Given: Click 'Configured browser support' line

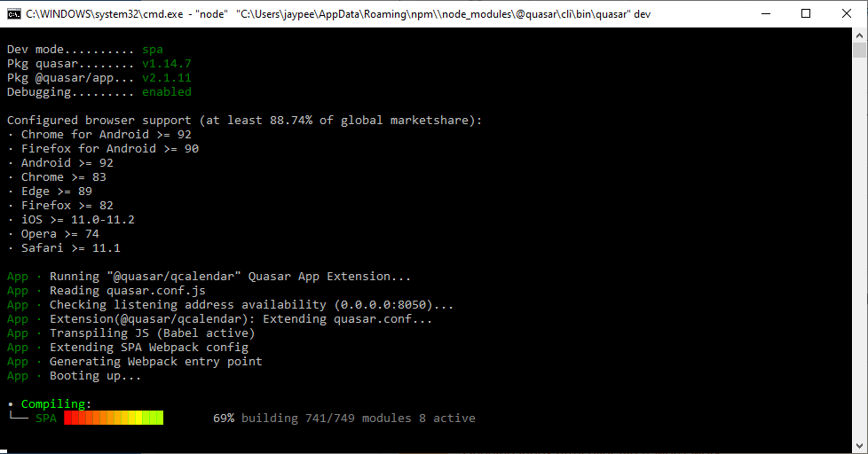Looking at the screenshot, I should (x=244, y=120).
